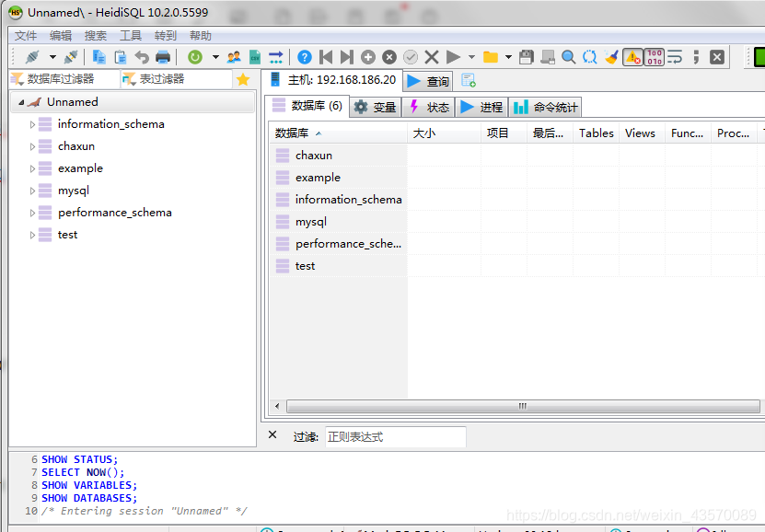Click the export database as SQL icon
765x532 pixels.
275,57
